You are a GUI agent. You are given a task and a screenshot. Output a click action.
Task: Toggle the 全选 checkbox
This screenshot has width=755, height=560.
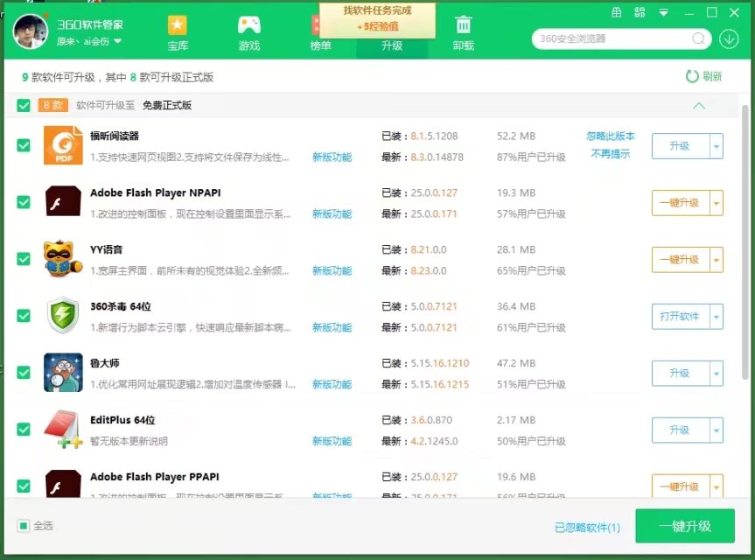click(24, 526)
